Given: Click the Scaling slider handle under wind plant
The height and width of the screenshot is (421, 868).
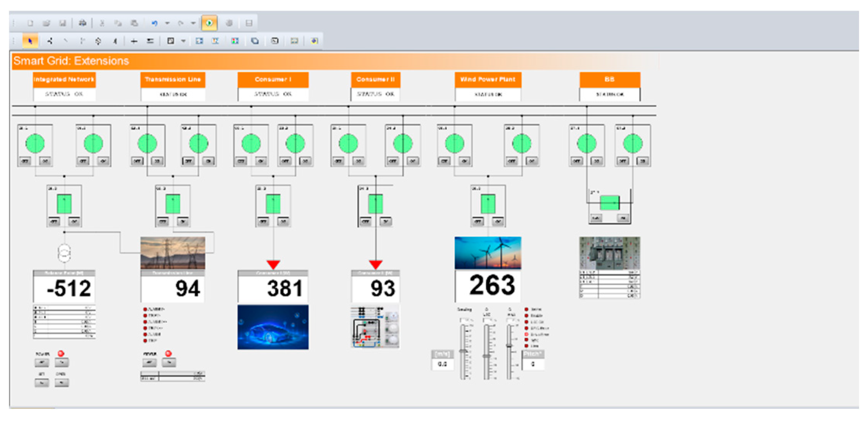Looking at the screenshot, I should coord(463,351).
